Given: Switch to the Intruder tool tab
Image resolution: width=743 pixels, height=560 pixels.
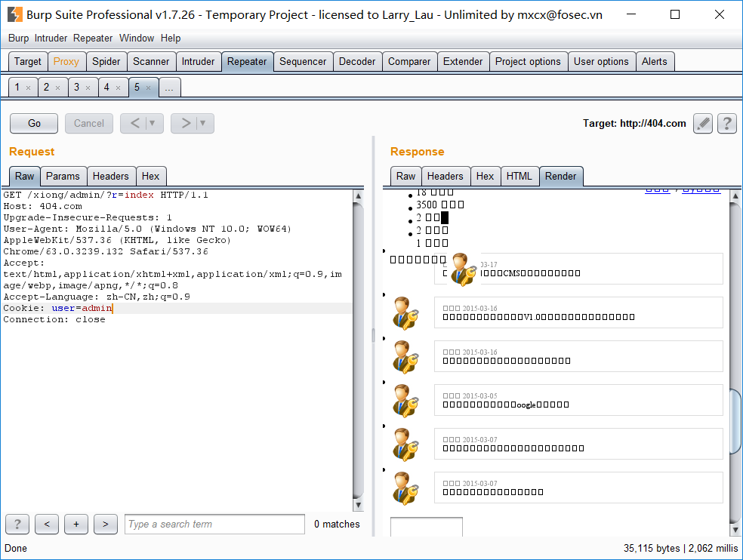Looking at the screenshot, I should coord(198,62).
